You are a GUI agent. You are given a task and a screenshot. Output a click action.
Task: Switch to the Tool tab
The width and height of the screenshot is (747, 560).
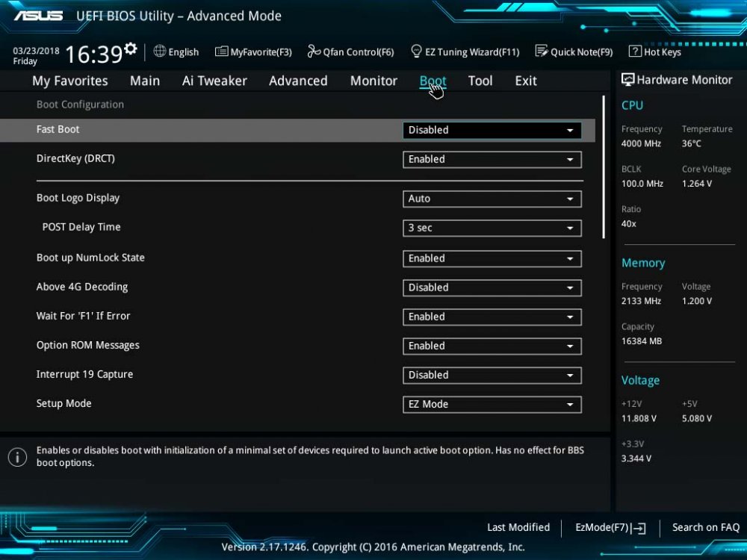[480, 81]
